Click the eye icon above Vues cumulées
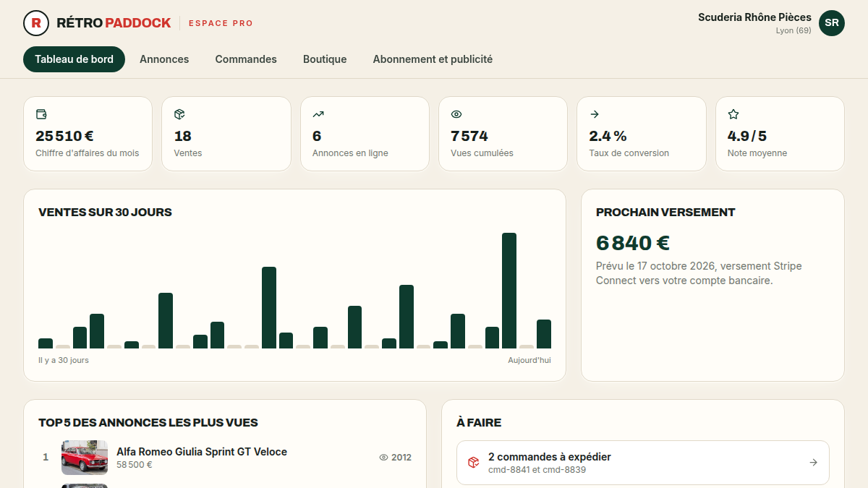Viewport: 868px width, 488px height. coord(456,114)
